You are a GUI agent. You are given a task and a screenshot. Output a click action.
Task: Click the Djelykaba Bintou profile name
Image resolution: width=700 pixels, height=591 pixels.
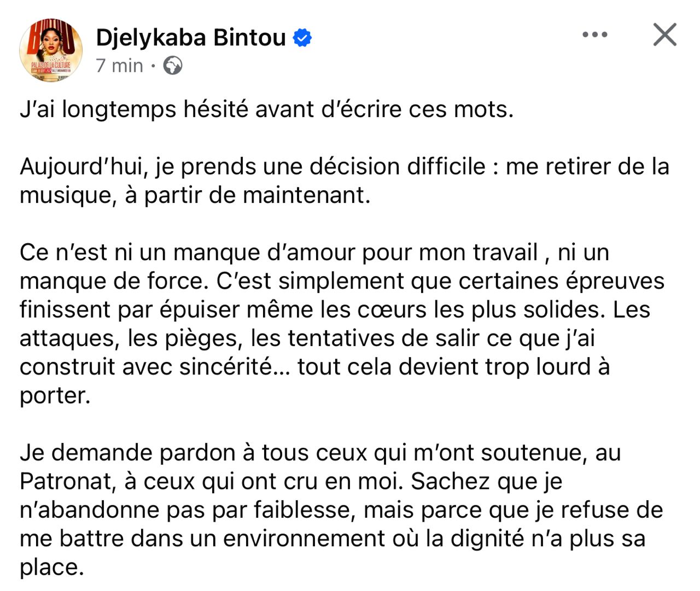click(x=191, y=38)
